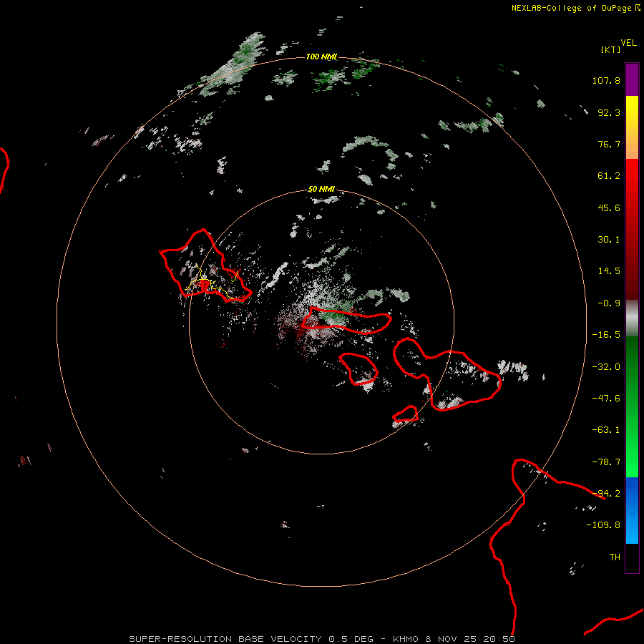Screen dimensions: 644x644
Task: Click the Super-Resolution Base Velocity caption text
Action: 321,639
